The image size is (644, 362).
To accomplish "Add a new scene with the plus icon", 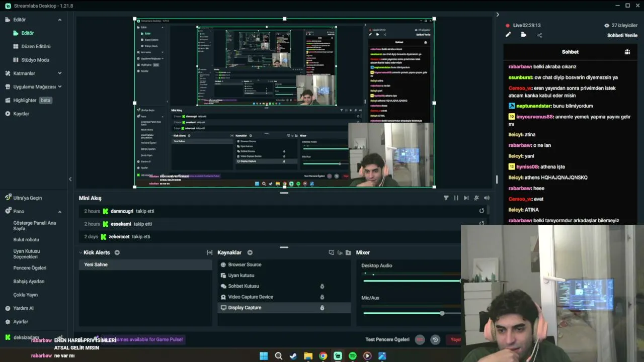I will click(x=117, y=252).
